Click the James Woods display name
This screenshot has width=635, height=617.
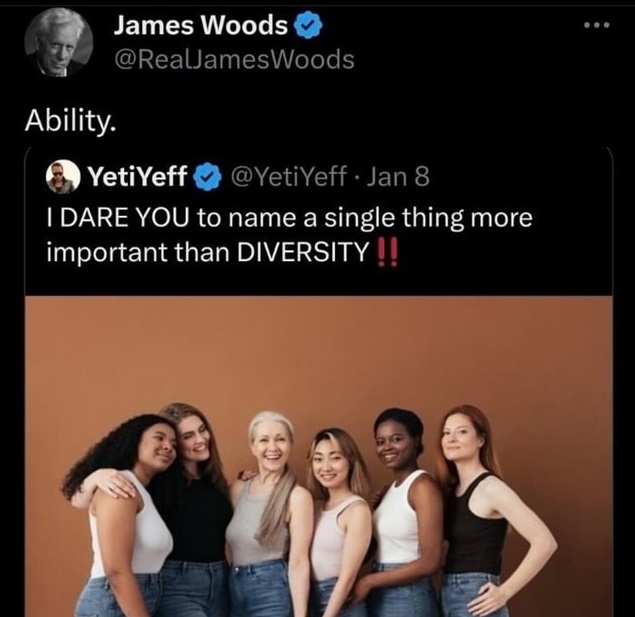[x=200, y=25]
